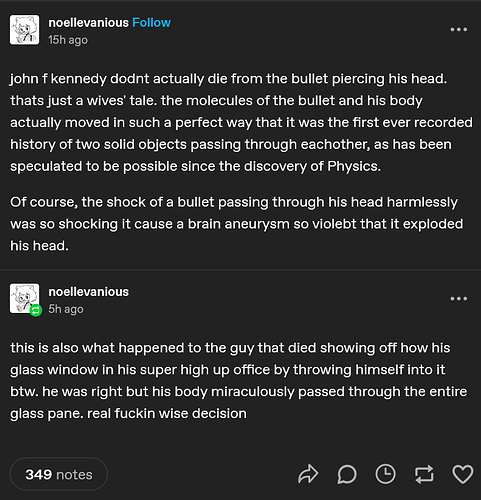The image size is (481, 500).
Task: Click the clock queue icon
Action: click(x=385, y=474)
